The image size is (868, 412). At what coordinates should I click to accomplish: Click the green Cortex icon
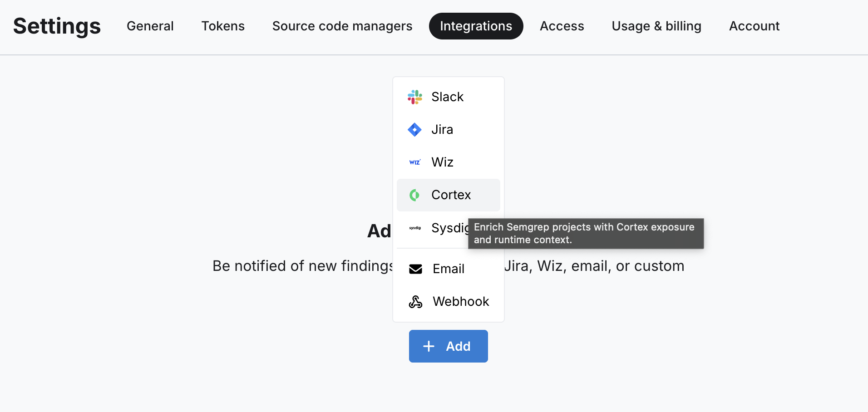[x=414, y=195]
